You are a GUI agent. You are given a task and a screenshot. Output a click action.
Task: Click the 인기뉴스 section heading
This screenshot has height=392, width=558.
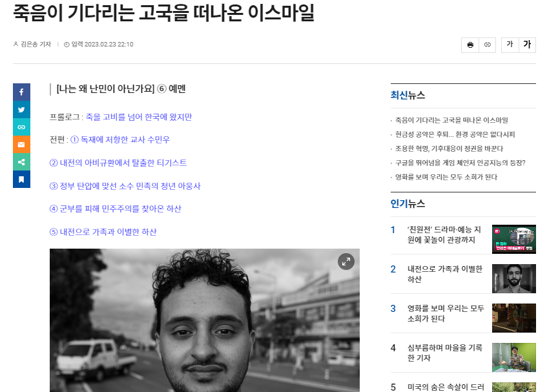pyautogui.click(x=408, y=204)
